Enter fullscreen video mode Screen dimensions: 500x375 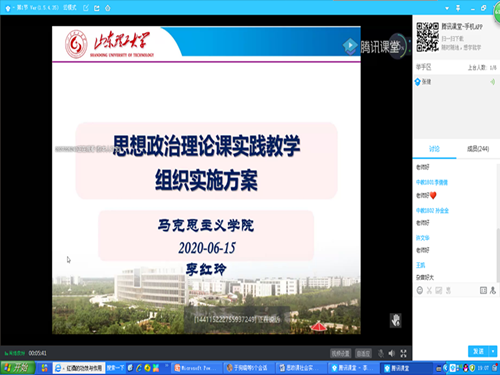coord(403,353)
